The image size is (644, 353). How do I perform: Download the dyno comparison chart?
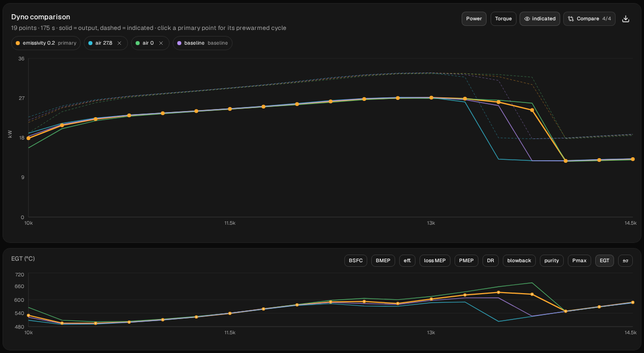click(x=626, y=19)
